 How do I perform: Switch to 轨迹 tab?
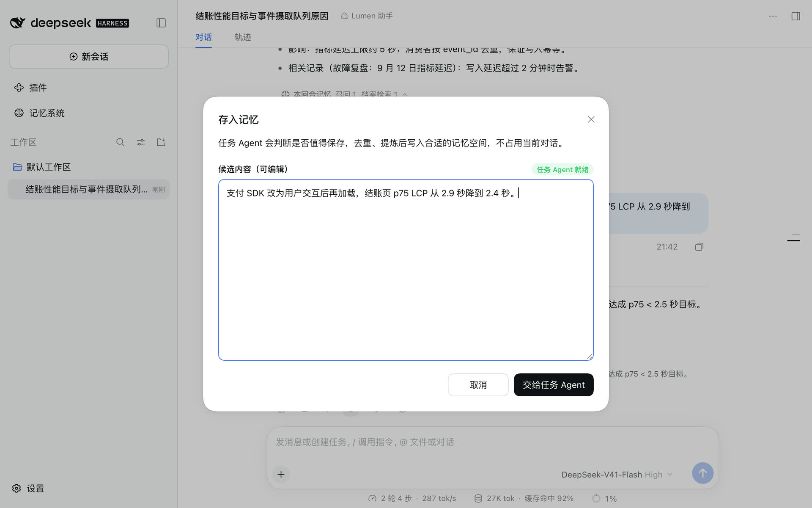coord(243,37)
